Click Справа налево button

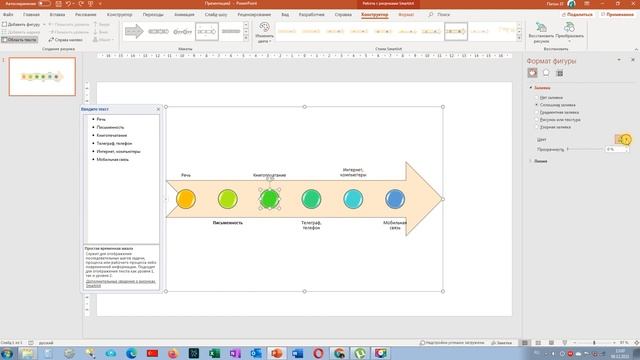click(65, 40)
